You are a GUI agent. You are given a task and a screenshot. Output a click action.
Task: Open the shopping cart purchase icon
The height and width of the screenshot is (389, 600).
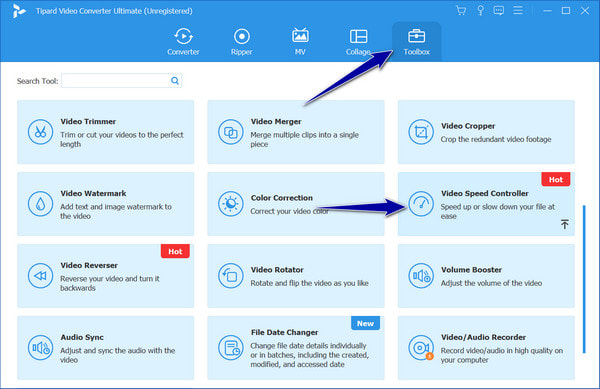tap(461, 10)
